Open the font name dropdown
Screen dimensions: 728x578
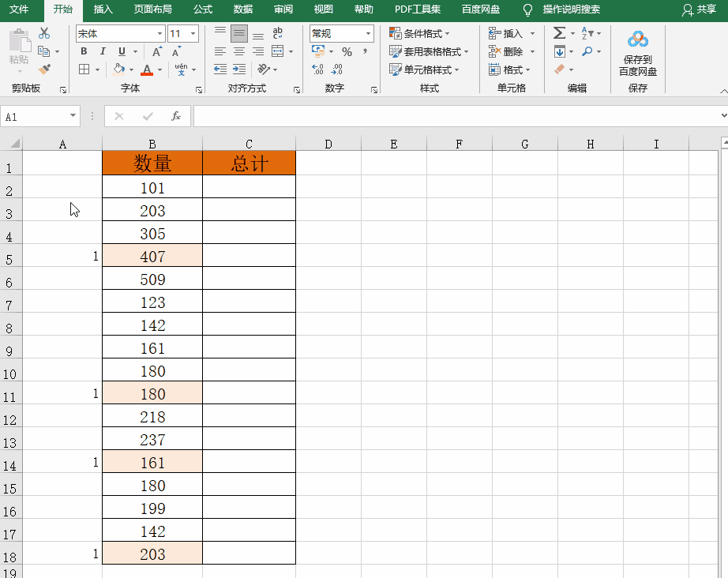[x=159, y=33]
